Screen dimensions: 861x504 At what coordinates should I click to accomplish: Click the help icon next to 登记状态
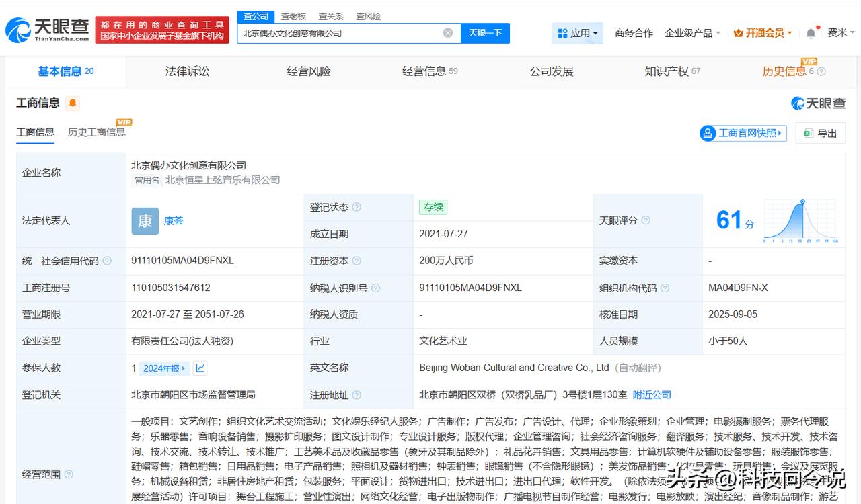(357, 207)
